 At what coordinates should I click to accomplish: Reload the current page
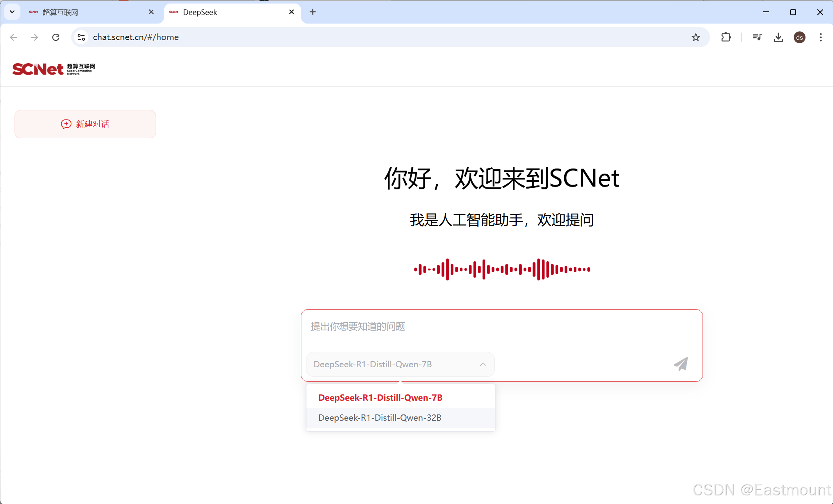pos(56,37)
